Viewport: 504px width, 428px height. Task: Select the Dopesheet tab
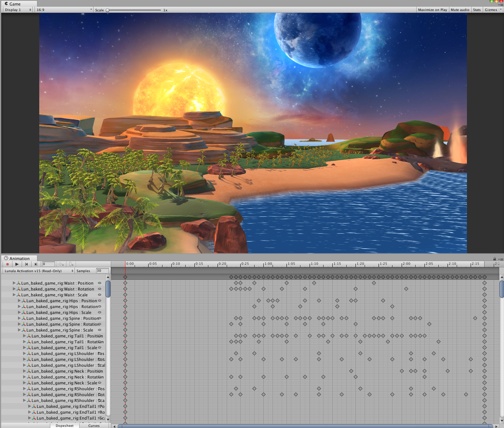(65, 425)
